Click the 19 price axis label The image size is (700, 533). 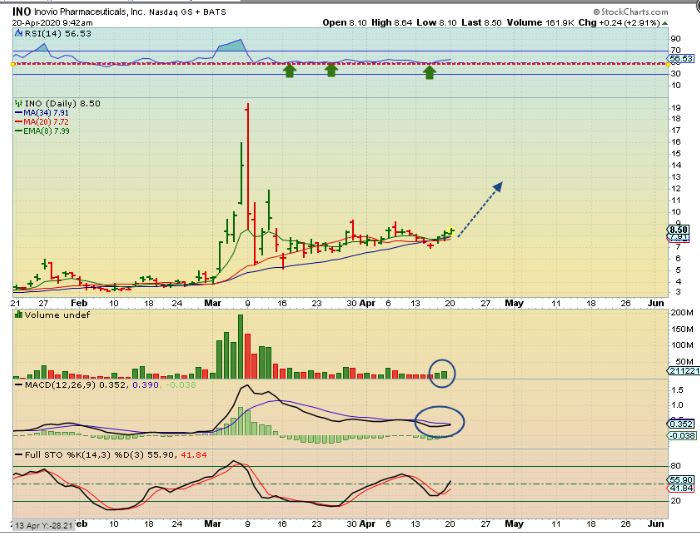point(676,108)
